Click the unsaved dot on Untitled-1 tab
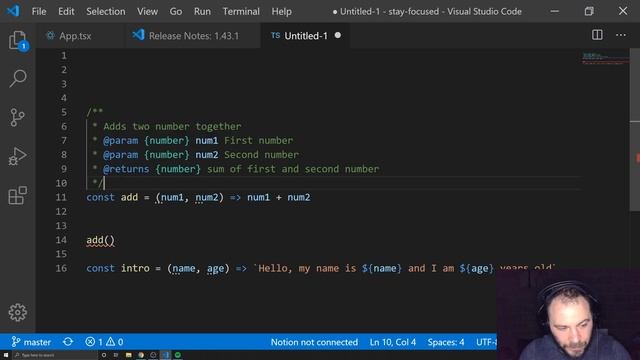640x360 pixels. [x=338, y=36]
